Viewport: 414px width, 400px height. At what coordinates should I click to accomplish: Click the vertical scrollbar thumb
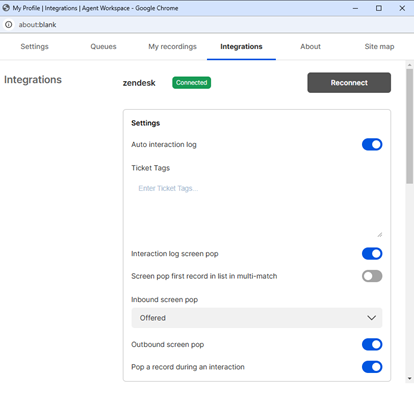tap(409, 126)
